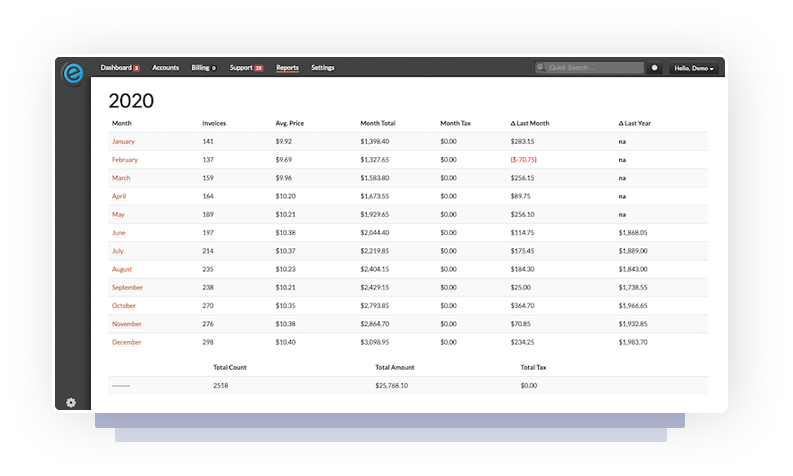793x476 pixels.
Task: Select the '298' December invoices count
Action: coord(208,342)
